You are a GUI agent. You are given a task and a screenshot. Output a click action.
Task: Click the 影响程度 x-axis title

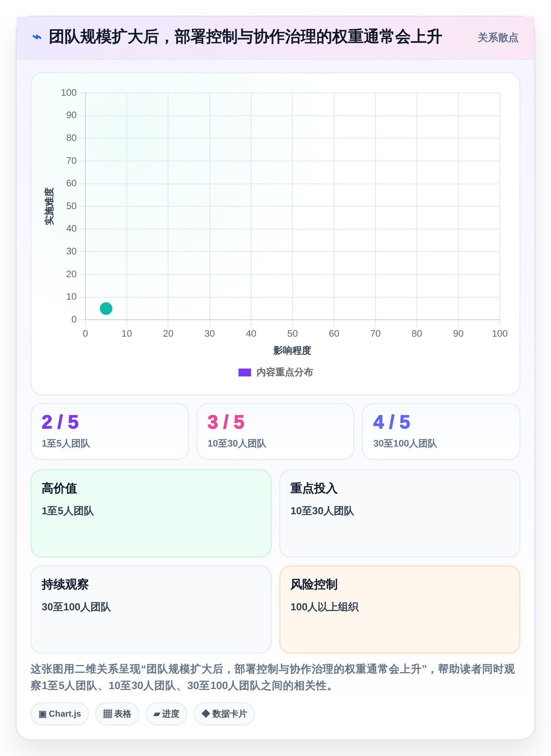pyautogui.click(x=292, y=350)
